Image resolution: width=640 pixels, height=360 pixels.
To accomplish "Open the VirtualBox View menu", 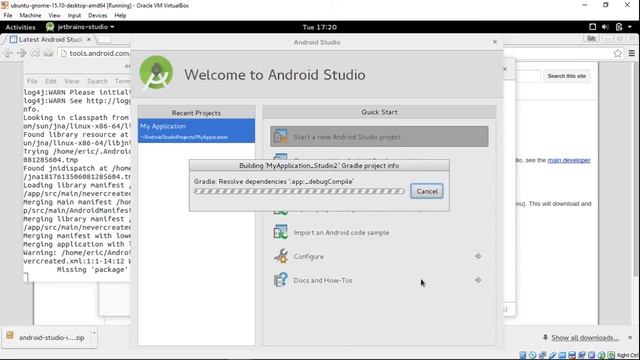I will point(54,16).
